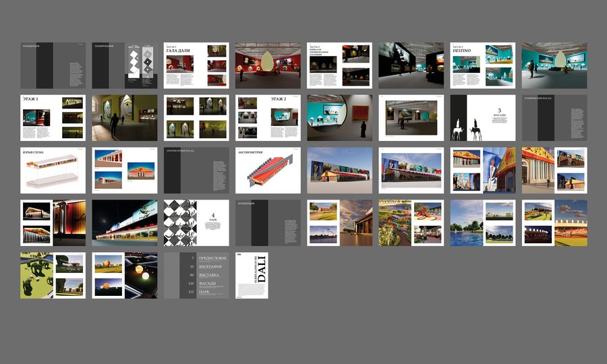
Task: Select the ГРАФИЧЕСКИЙ ФАСАД spread
Action: click(554, 118)
